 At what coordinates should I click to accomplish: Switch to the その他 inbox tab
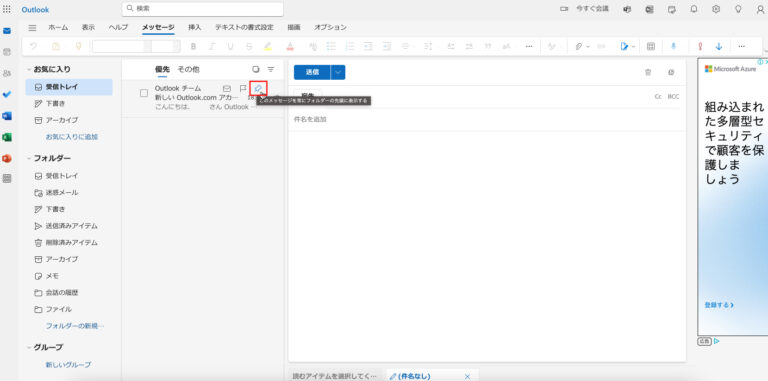click(188, 70)
